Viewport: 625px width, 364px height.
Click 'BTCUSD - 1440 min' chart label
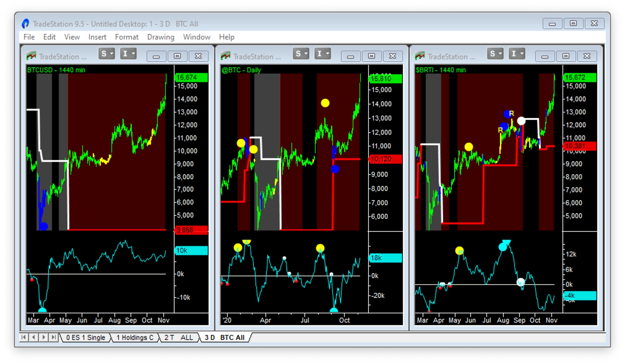(x=56, y=70)
